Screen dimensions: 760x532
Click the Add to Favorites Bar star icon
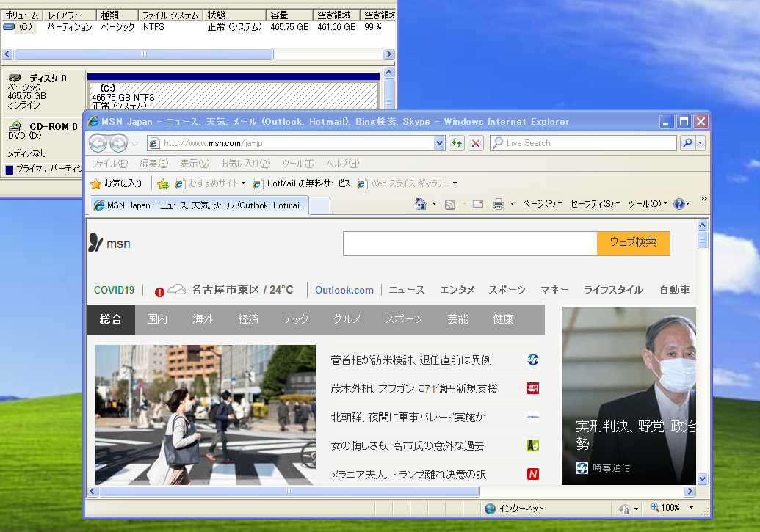163,183
